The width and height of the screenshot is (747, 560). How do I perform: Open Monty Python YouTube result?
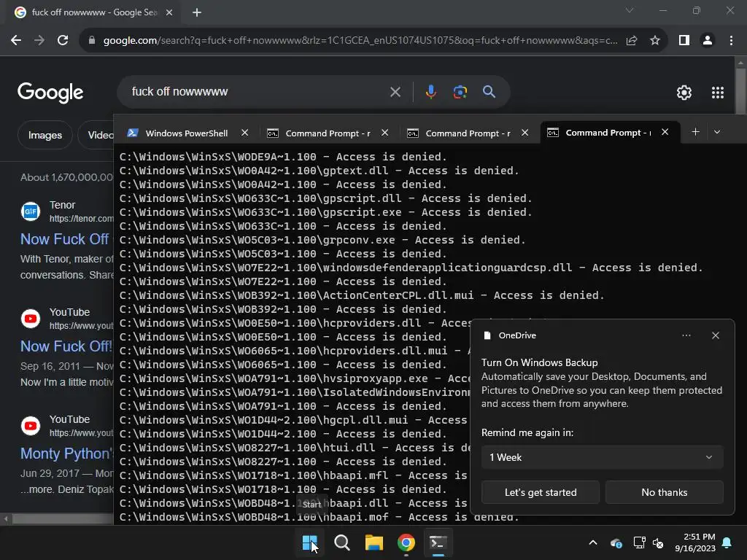click(66, 454)
